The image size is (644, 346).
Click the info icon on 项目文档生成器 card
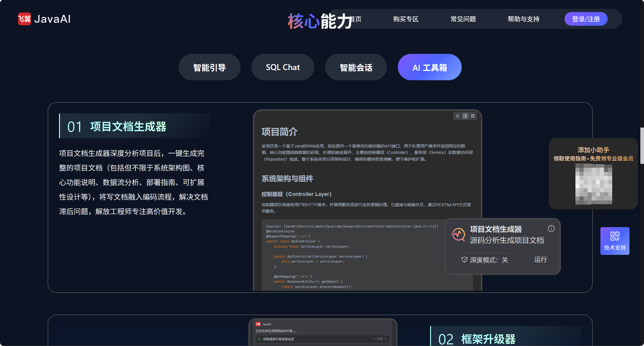coord(551,228)
